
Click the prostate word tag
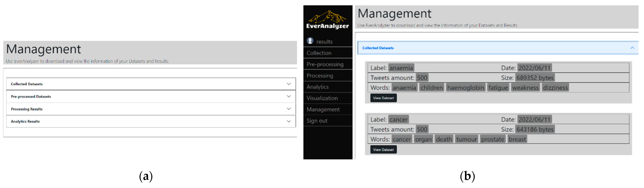(493, 139)
